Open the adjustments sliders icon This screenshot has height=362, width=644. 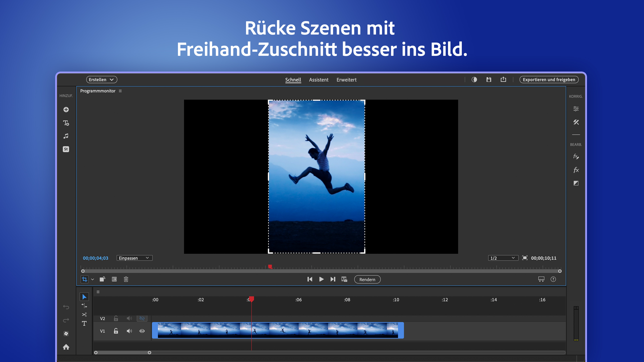tap(576, 109)
